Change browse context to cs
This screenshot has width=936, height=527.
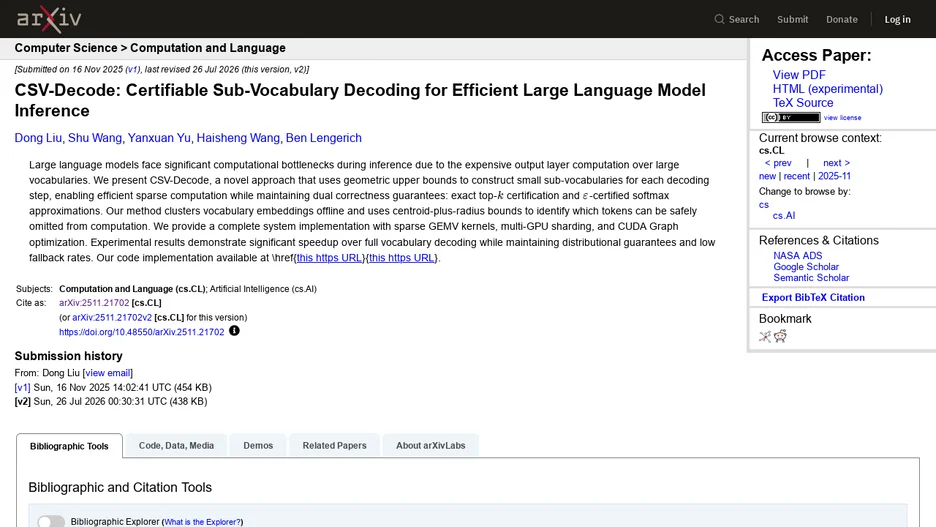(763, 205)
